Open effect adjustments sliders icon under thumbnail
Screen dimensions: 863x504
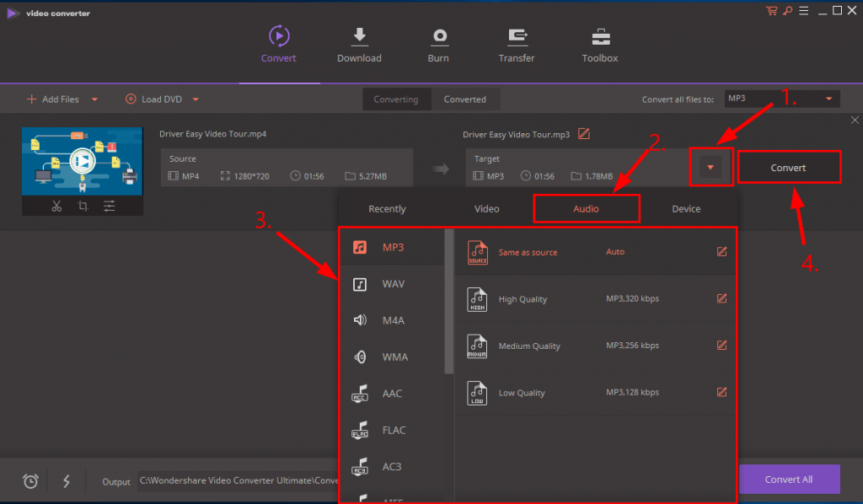click(x=110, y=206)
